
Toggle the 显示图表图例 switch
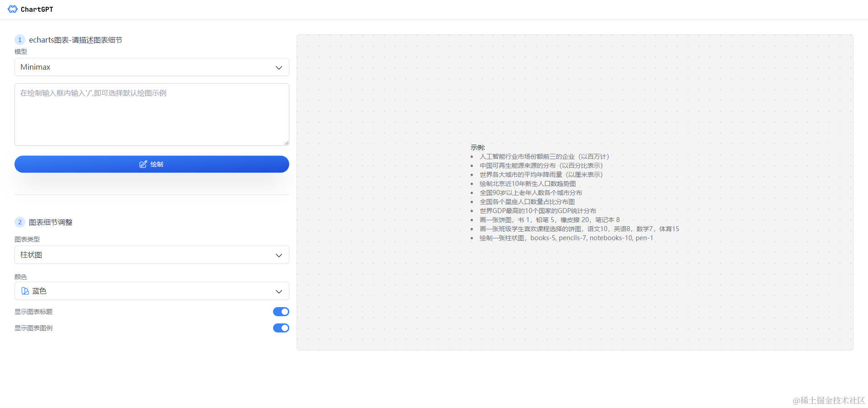pos(281,328)
